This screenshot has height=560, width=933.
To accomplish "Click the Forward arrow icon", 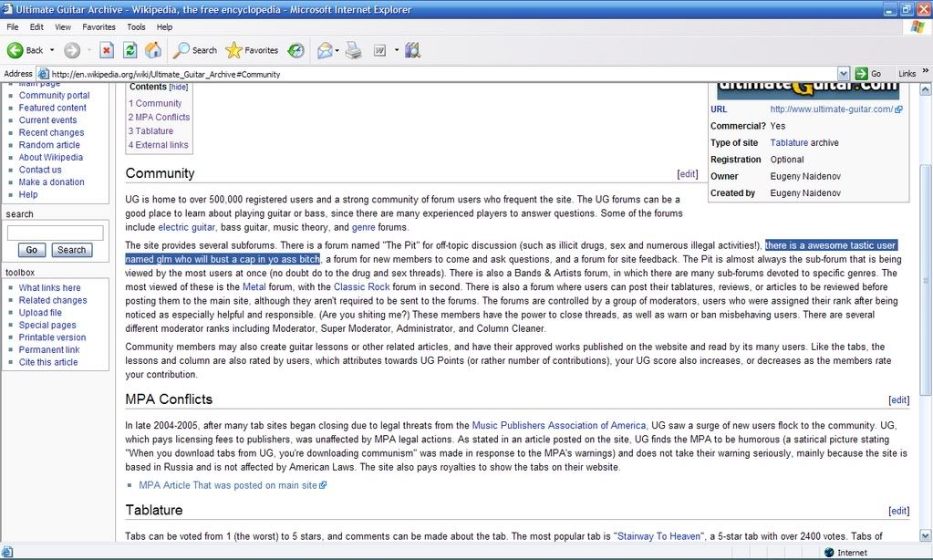I will click(72, 50).
